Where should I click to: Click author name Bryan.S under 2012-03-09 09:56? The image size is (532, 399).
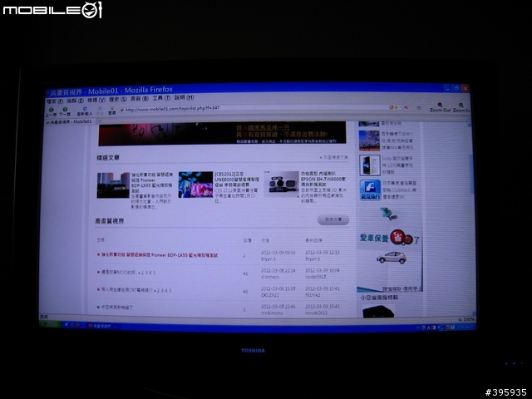pos(268,259)
